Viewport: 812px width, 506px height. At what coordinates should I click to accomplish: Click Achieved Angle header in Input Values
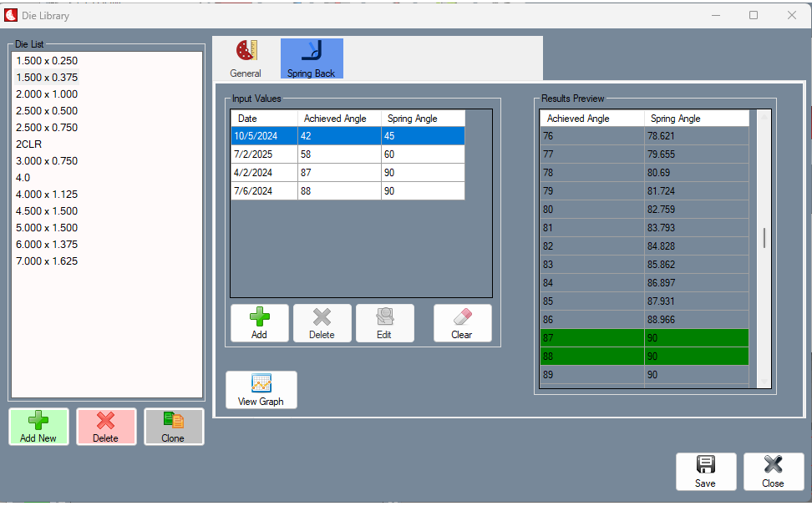tap(340, 119)
